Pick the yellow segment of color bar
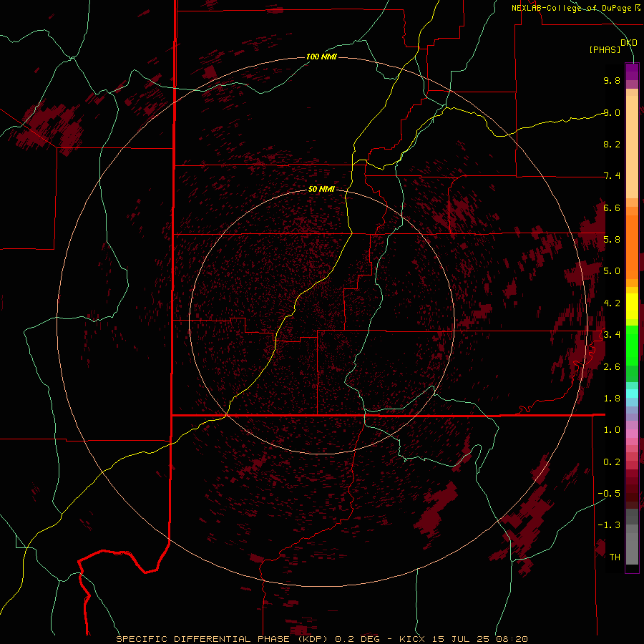 click(632, 306)
